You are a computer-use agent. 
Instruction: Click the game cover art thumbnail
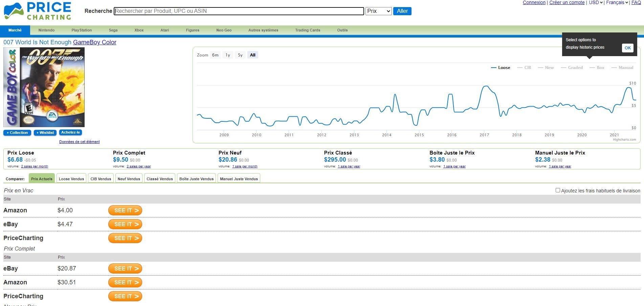(x=44, y=87)
